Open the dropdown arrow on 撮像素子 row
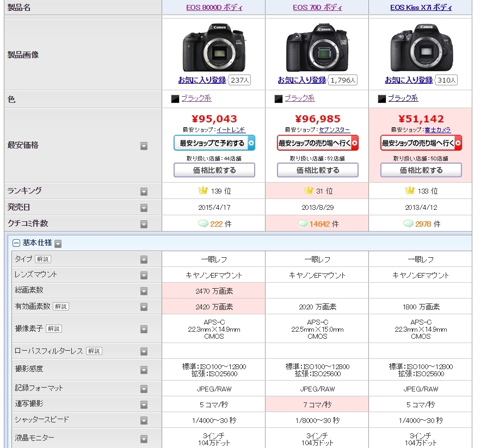 pos(144,329)
